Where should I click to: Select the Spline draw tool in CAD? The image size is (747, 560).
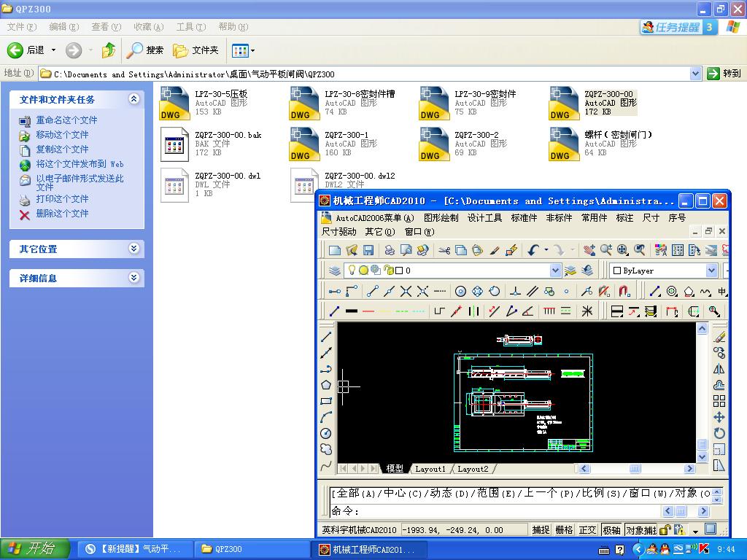(x=326, y=465)
